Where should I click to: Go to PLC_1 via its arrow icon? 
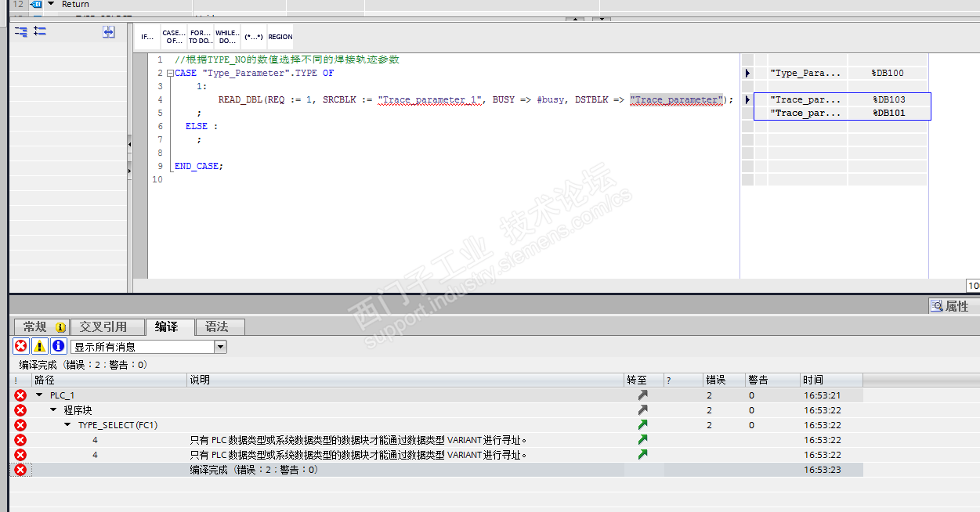(x=643, y=395)
